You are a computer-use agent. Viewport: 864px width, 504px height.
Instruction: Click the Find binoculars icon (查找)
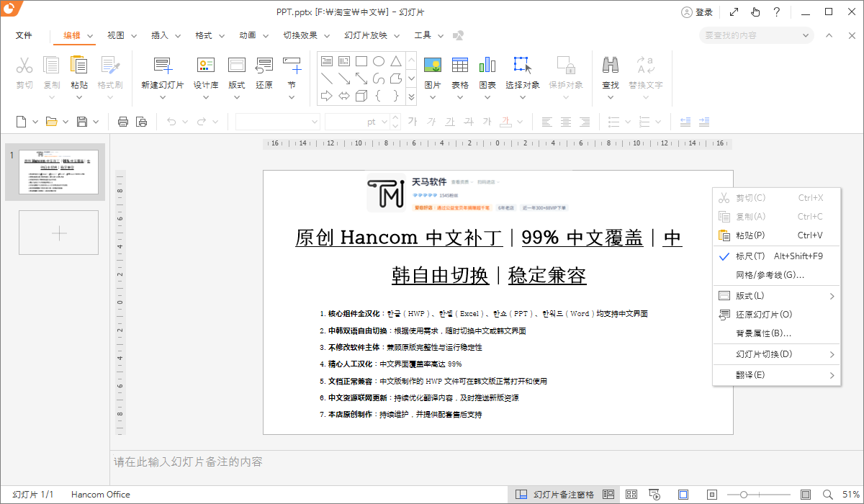coord(611,72)
